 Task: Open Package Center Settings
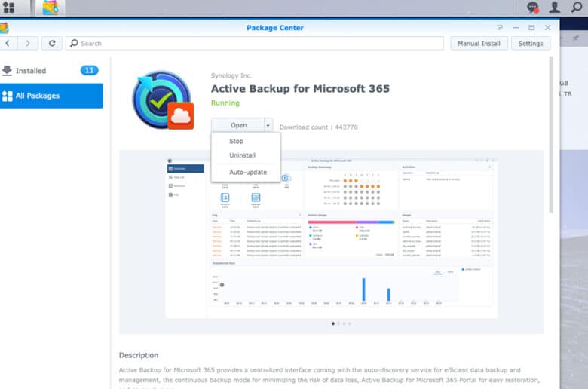pos(530,44)
